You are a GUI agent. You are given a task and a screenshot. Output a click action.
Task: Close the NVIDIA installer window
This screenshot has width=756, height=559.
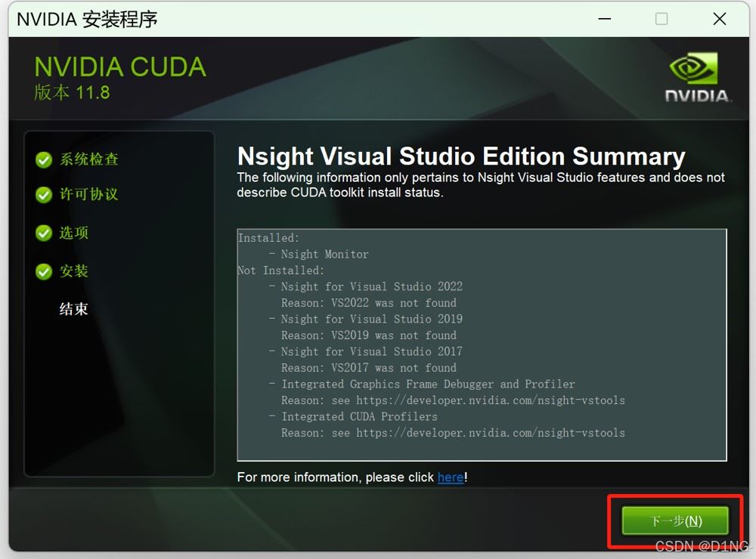click(x=720, y=19)
